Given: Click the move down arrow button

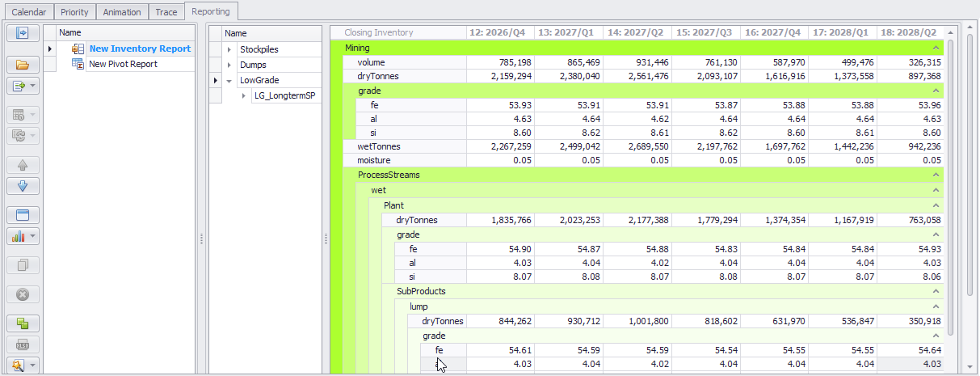Looking at the screenshot, I should click(x=23, y=185).
